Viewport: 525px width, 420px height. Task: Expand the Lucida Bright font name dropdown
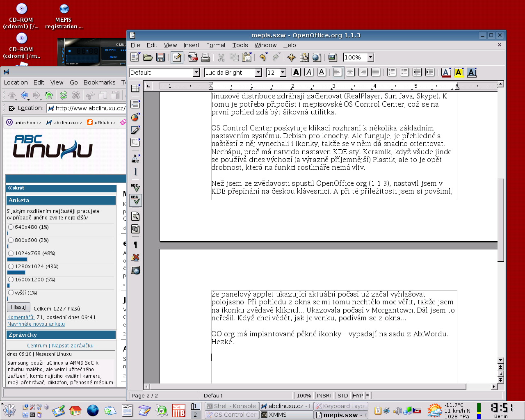tap(258, 73)
